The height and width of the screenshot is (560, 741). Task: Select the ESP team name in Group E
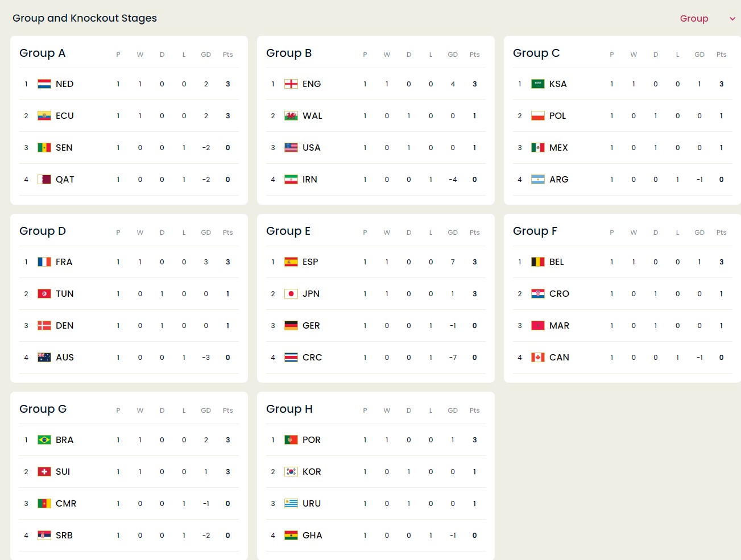tap(311, 262)
